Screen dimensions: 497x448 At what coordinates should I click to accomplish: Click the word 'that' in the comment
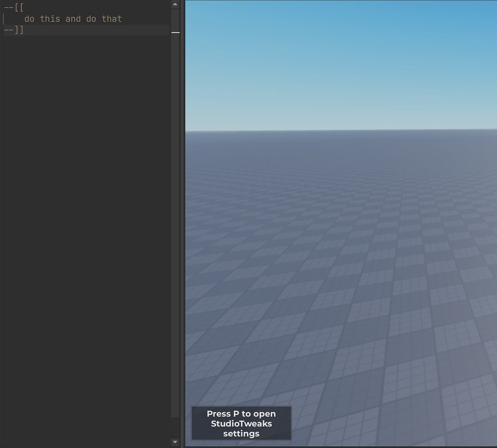[x=112, y=18]
